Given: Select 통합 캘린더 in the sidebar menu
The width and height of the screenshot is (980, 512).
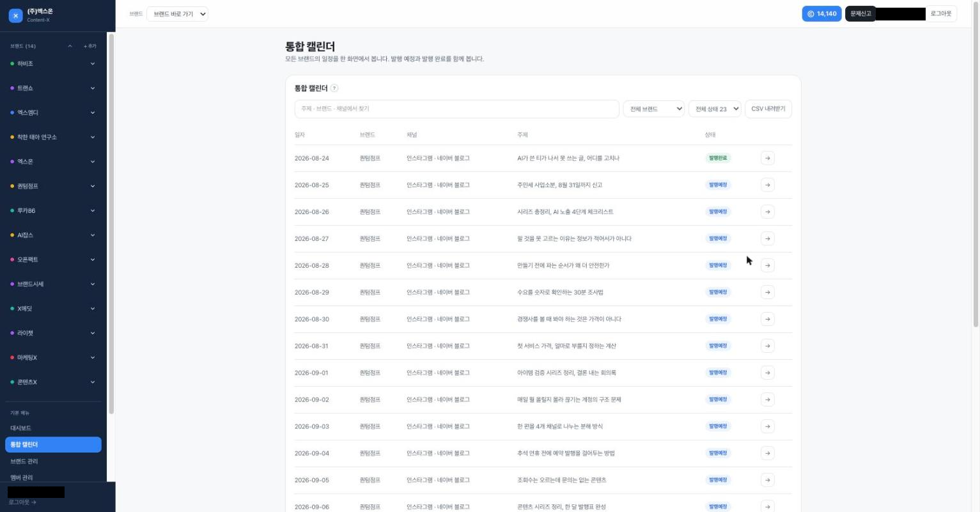Looking at the screenshot, I should pos(53,444).
